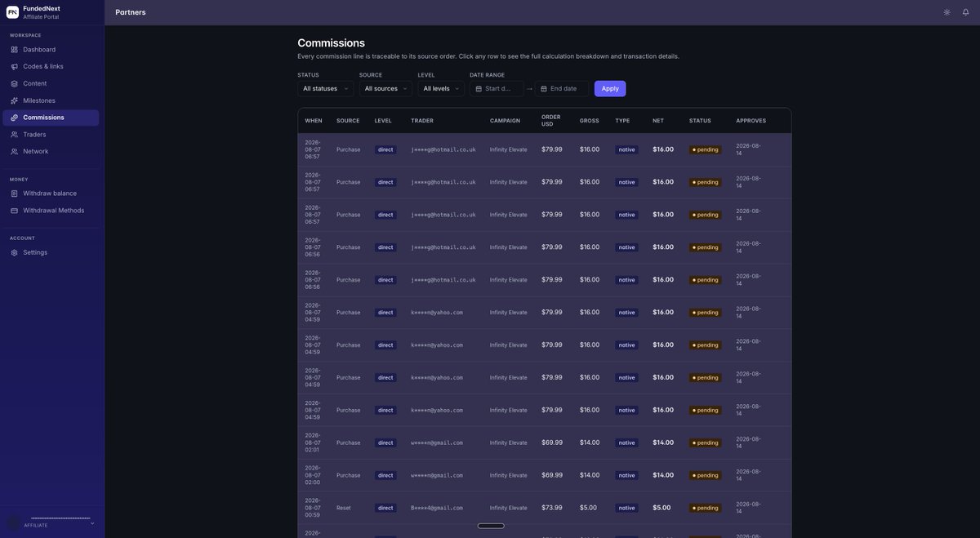
Task: Click trader B***4@gmail.com
Action: [x=437, y=508]
